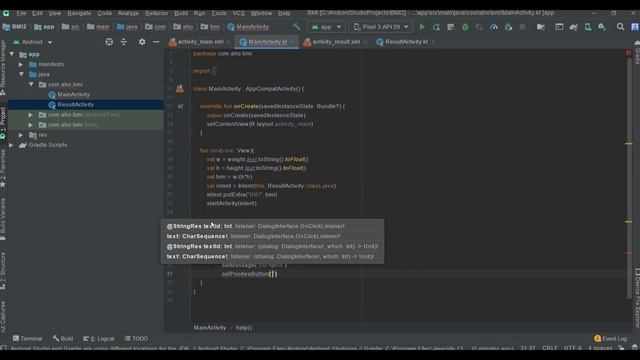Open the Pixel 3 API 29 device dropdown
Viewport: 640px width, 360px height.
(381, 27)
